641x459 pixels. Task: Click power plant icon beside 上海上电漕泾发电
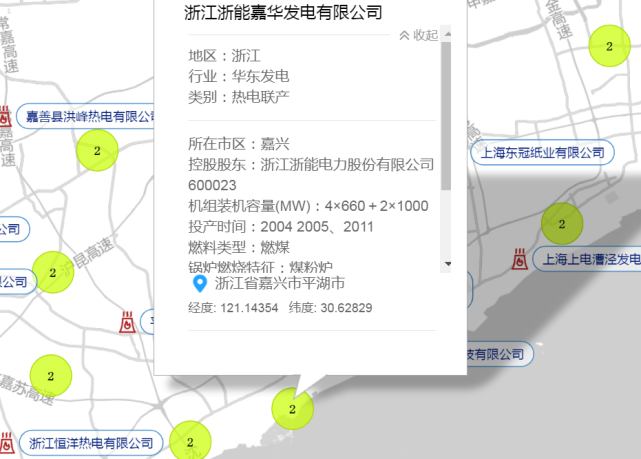coord(520,259)
